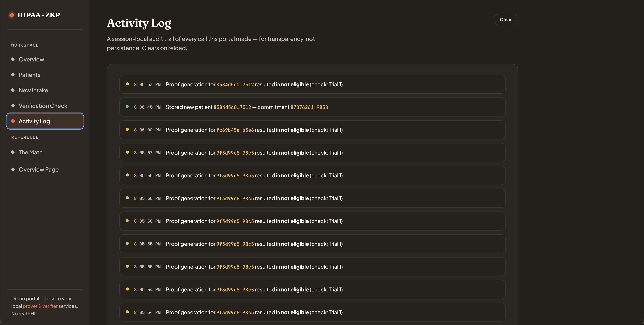
Task: Open the Overview workspace page
Action: [45, 60]
